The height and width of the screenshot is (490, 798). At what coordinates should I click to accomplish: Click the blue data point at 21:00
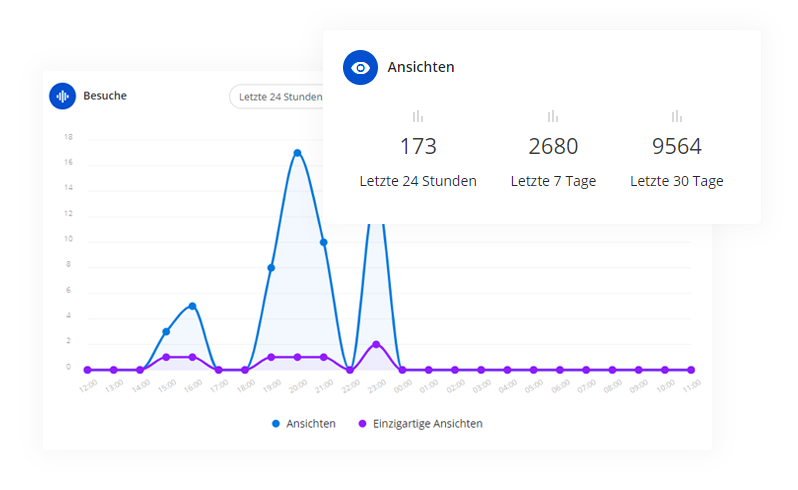(323, 242)
